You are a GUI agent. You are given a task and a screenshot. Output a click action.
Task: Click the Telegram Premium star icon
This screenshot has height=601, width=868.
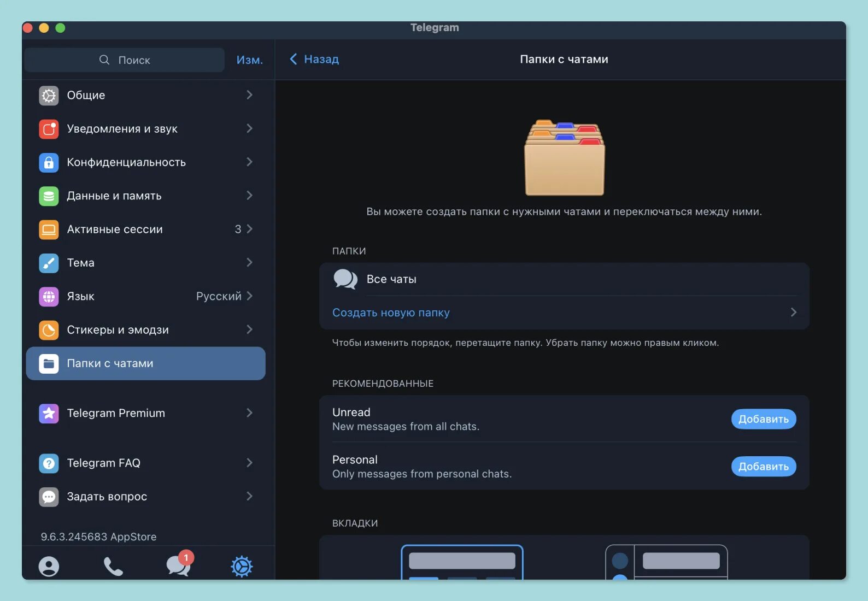(x=49, y=413)
